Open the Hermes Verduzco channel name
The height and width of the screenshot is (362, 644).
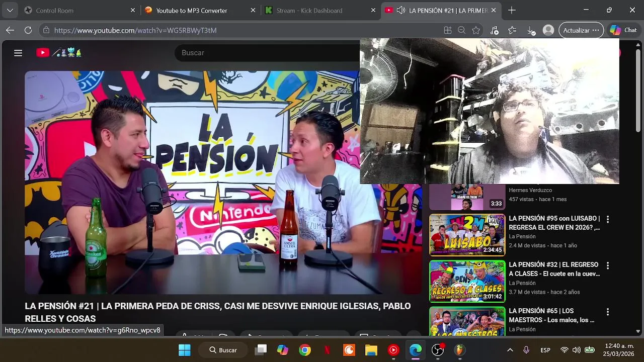[530, 190]
